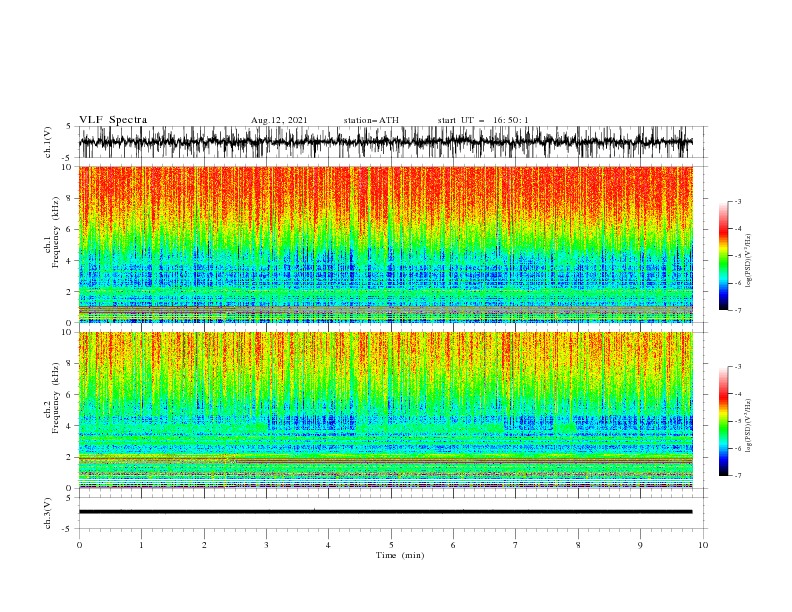Click the ch.2 spectrogram panel

[x=385, y=410]
